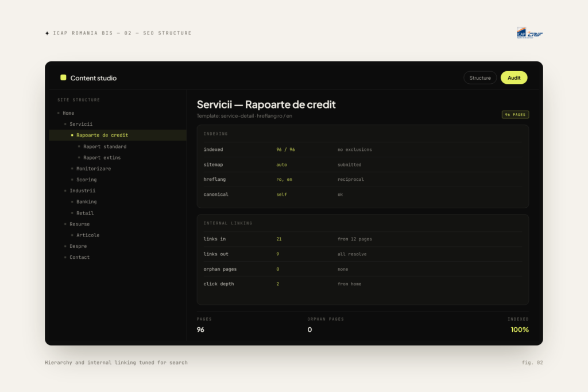
Task: Click the sitemap row label
Action: pos(213,165)
